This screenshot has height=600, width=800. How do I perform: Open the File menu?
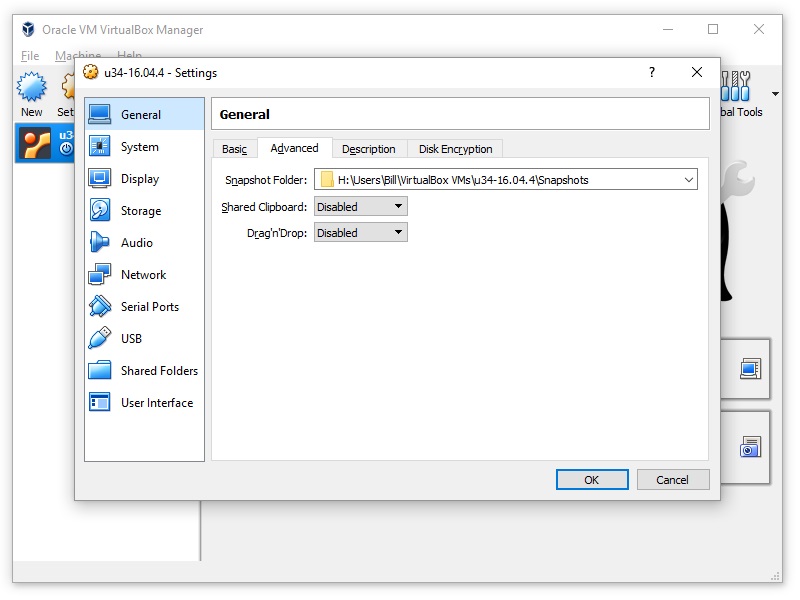click(30, 56)
